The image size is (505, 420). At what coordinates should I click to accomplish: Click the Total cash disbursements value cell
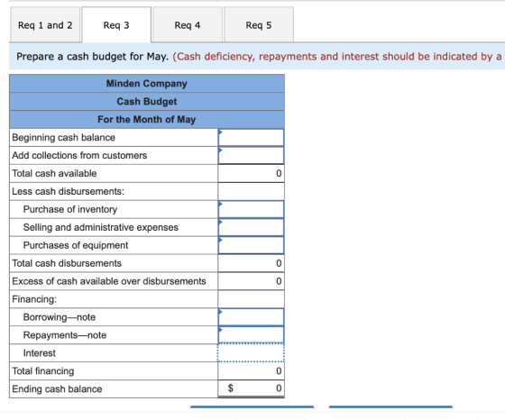[x=251, y=263]
